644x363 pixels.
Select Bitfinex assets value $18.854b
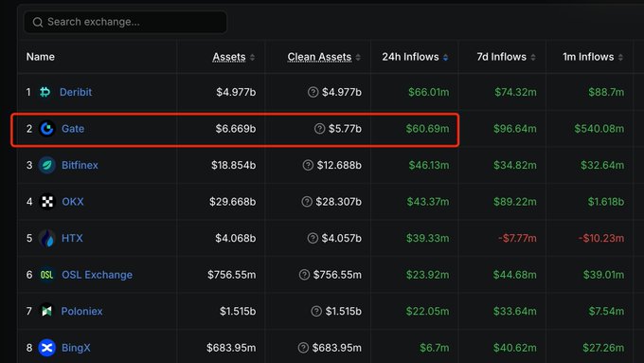pos(233,165)
